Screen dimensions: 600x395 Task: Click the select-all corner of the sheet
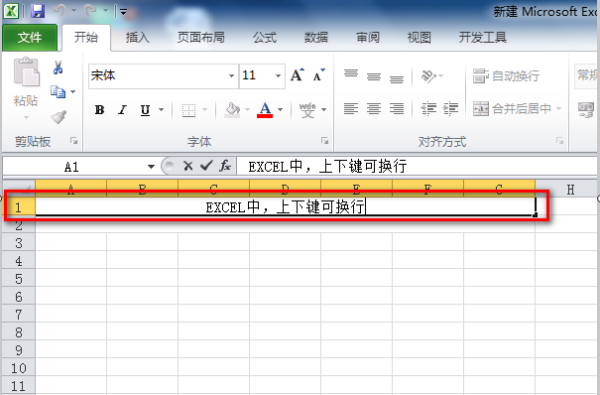click(x=19, y=188)
